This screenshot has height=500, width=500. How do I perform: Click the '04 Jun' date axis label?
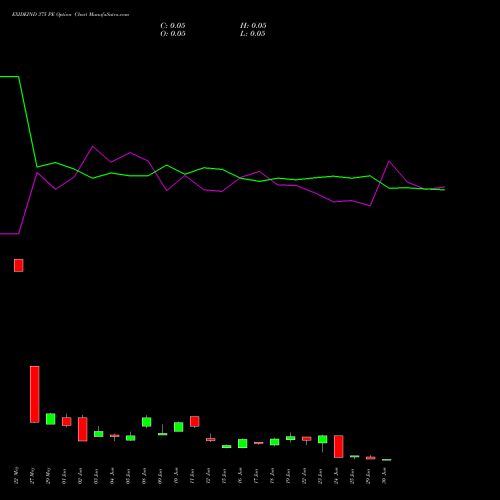click(x=112, y=476)
